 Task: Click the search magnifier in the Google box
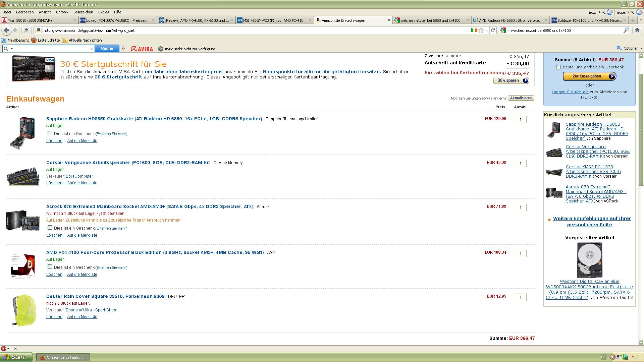(x=626, y=30)
